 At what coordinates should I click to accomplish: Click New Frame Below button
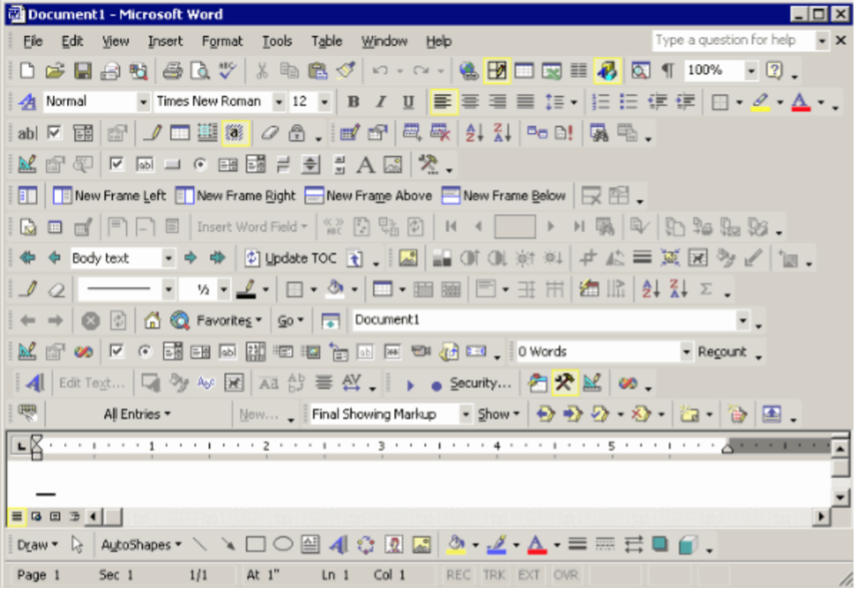504,196
